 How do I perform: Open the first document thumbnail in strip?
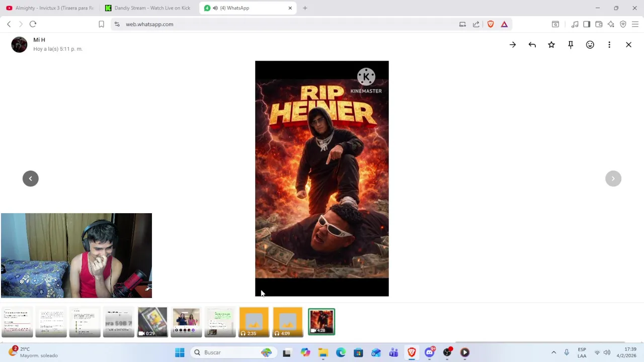click(x=17, y=322)
